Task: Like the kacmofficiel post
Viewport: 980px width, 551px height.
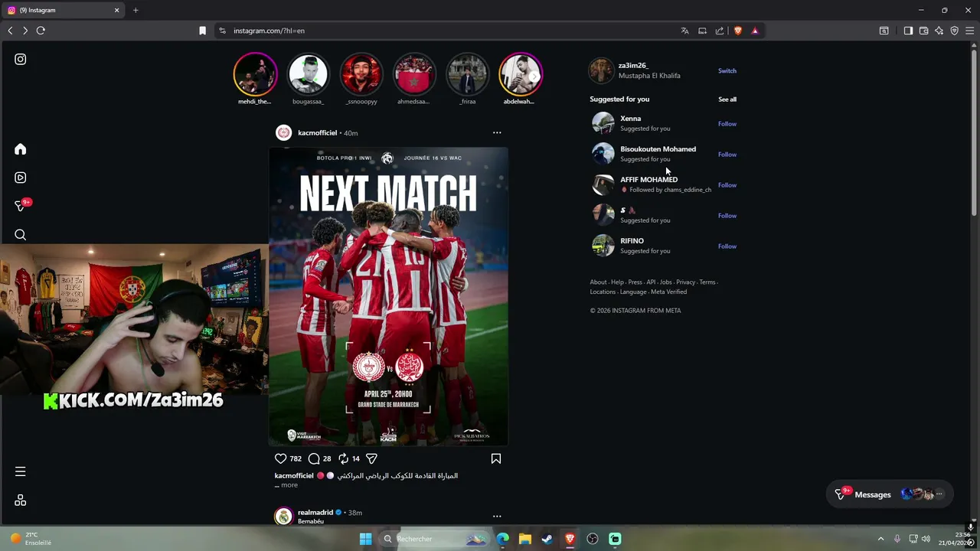Action: pyautogui.click(x=280, y=458)
